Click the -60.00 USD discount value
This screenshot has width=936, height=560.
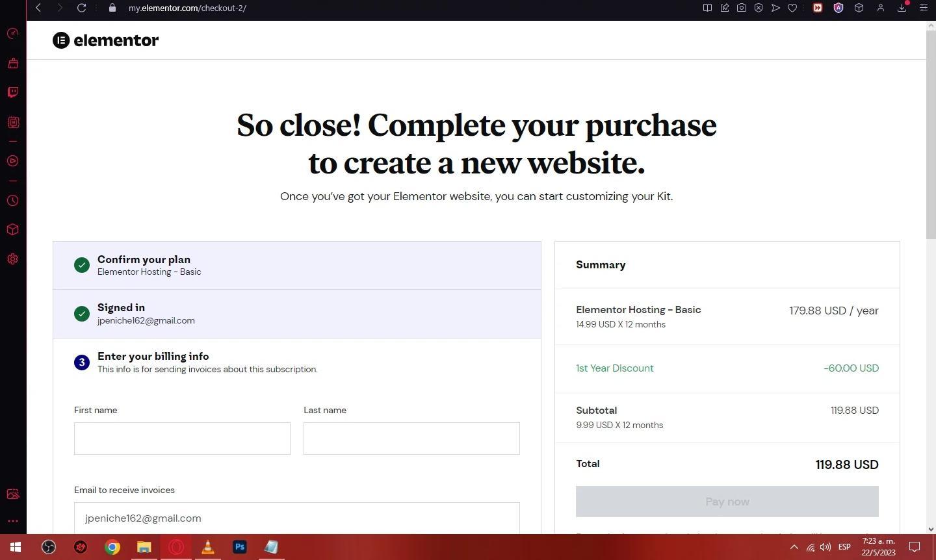pyautogui.click(x=851, y=368)
